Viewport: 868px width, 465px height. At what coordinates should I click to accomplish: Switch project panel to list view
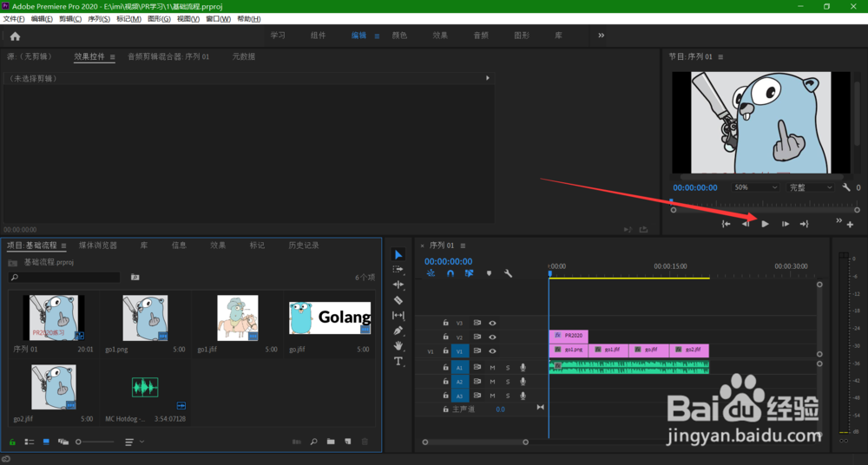coord(30,442)
